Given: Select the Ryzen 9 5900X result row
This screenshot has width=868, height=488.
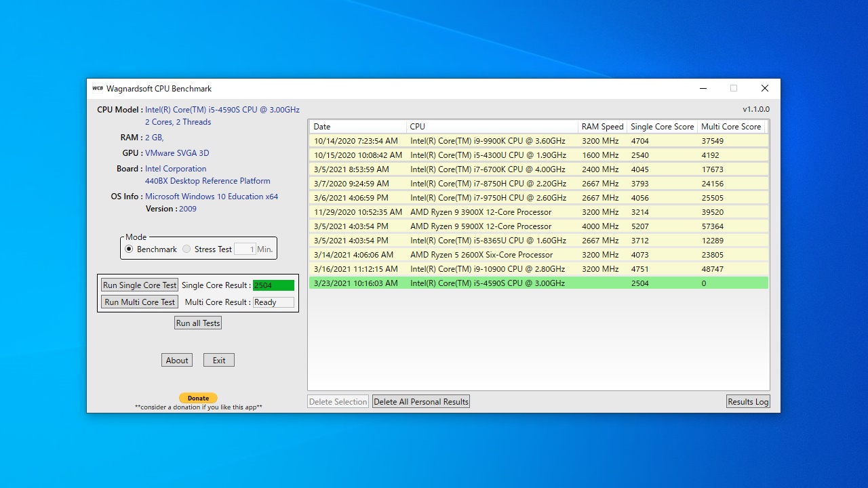Looking at the screenshot, I should point(538,226).
